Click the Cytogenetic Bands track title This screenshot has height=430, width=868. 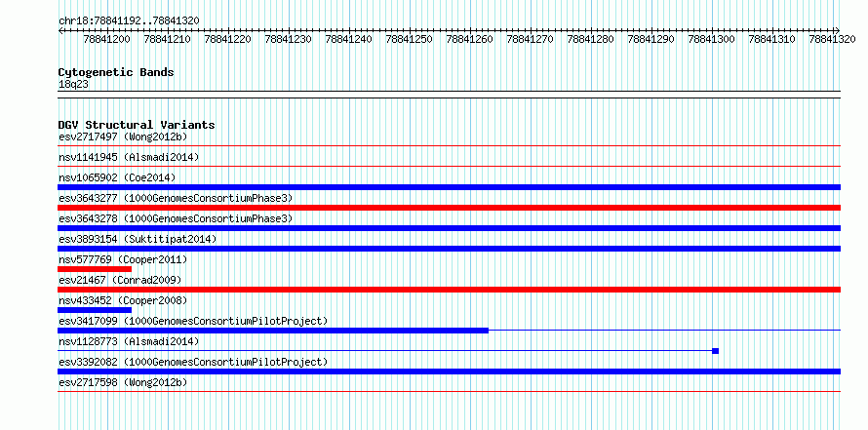tap(116, 72)
